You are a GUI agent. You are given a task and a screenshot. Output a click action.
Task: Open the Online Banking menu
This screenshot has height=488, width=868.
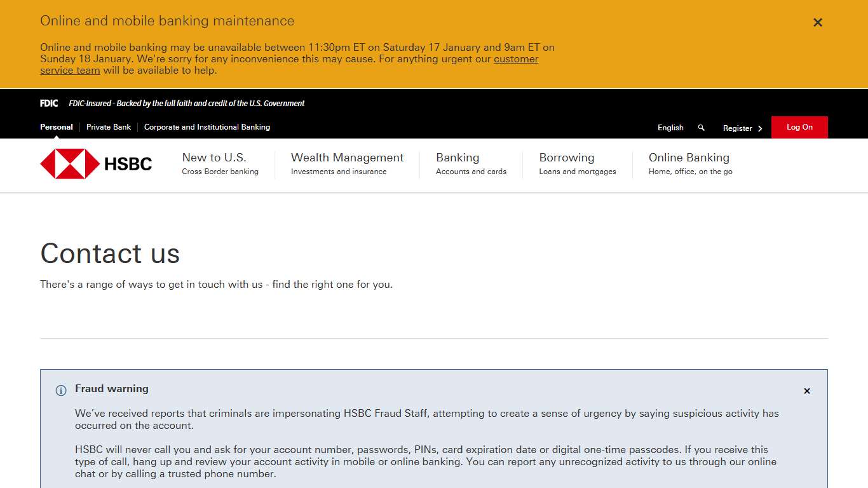click(689, 158)
